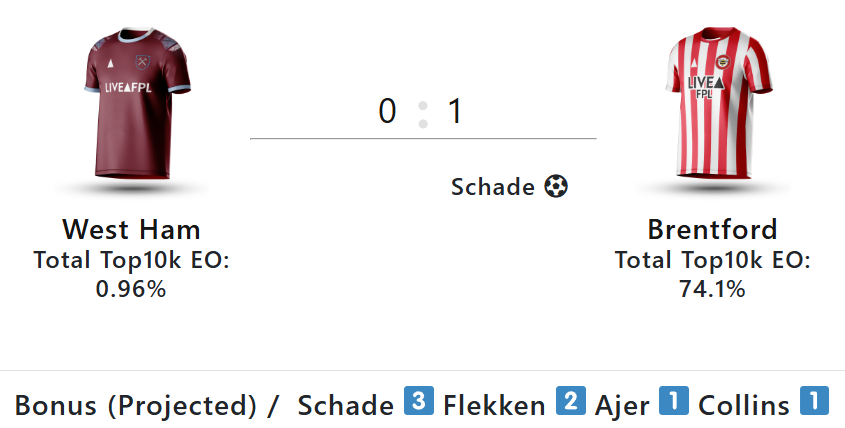Click goalscorer name Schade under the score
845x428 pixels.
[x=493, y=187]
